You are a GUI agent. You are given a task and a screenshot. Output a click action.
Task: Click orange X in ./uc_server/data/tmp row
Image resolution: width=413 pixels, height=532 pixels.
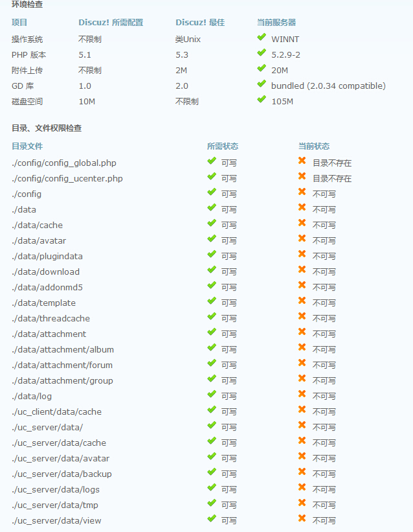click(302, 503)
